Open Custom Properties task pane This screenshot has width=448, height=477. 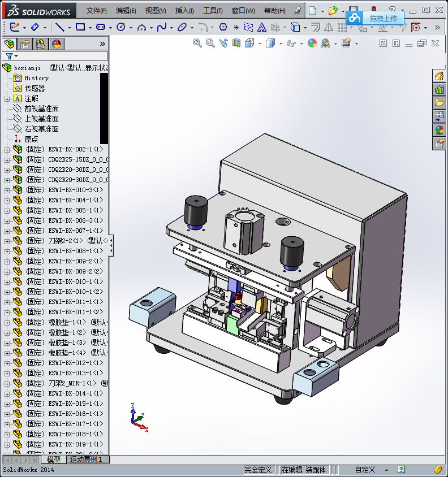click(x=439, y=144)
